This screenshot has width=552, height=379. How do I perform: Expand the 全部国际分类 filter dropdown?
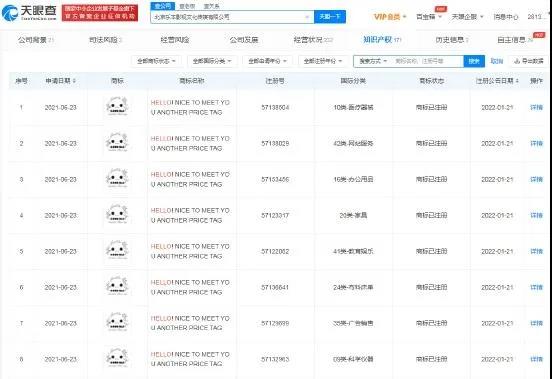click(x=212, y=61)
